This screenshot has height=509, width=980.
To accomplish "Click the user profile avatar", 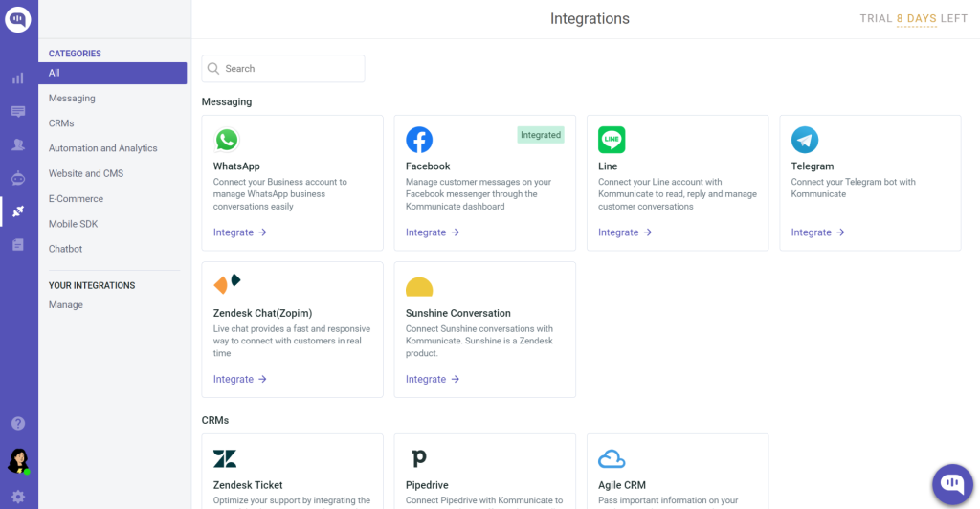I will coord(18,461).
